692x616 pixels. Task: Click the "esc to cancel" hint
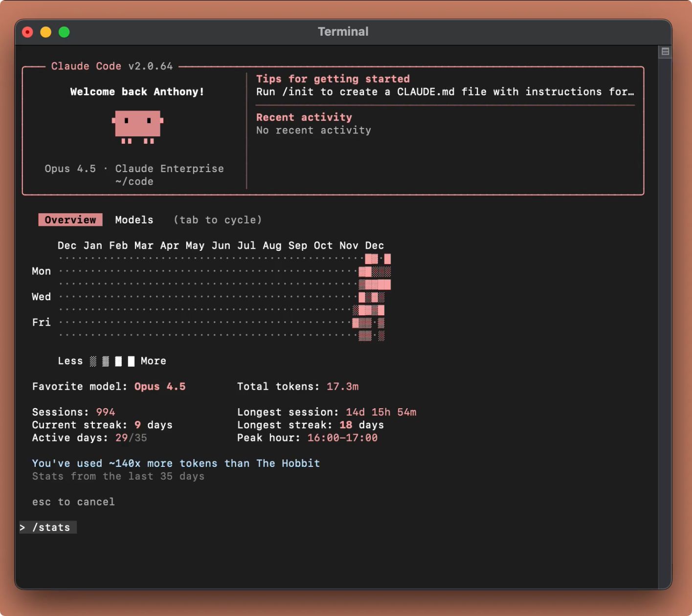point(73,502)
